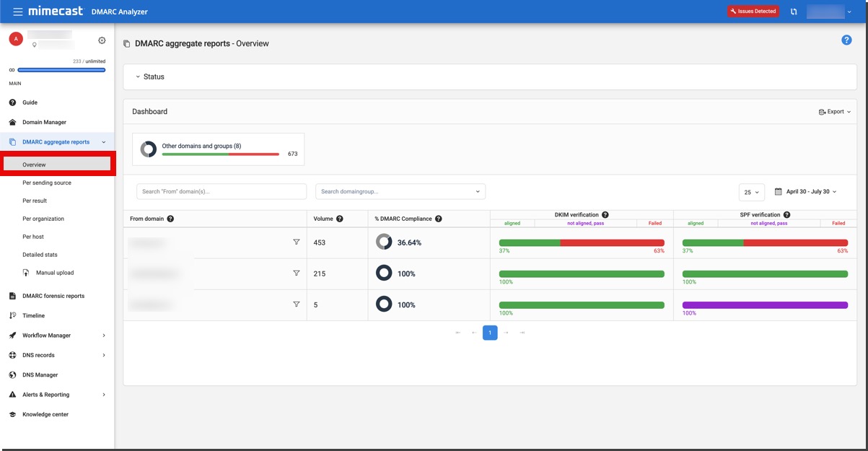Click the blue help question icon

coord(847,40)
